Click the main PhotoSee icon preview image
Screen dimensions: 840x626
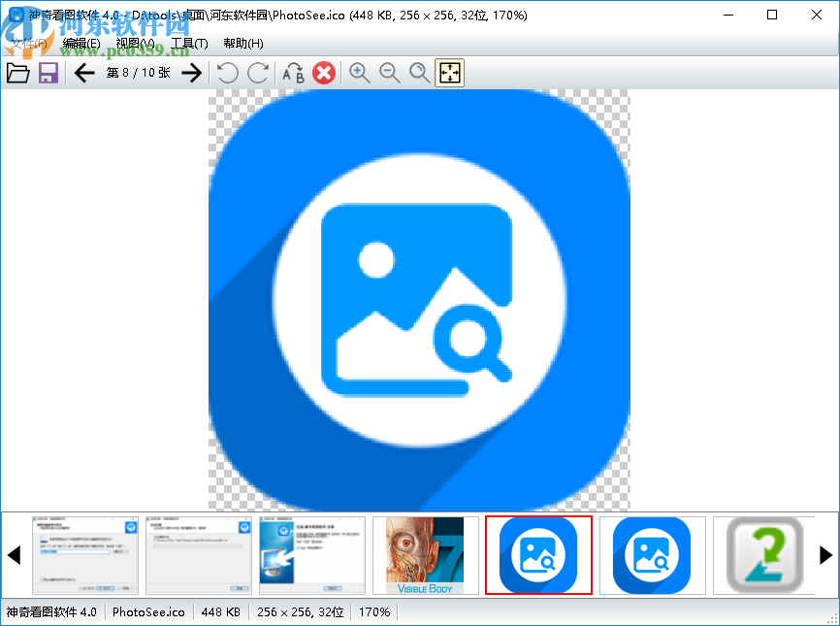419,300
